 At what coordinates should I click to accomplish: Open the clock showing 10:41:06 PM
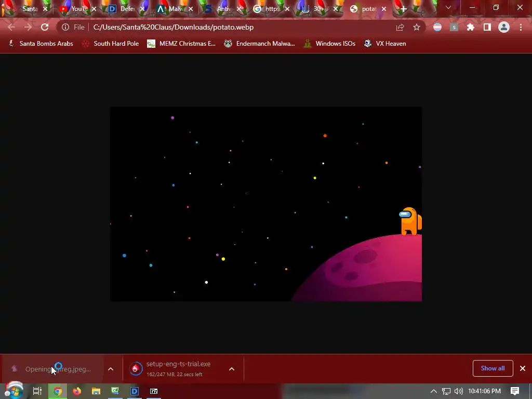click(485, 391)
